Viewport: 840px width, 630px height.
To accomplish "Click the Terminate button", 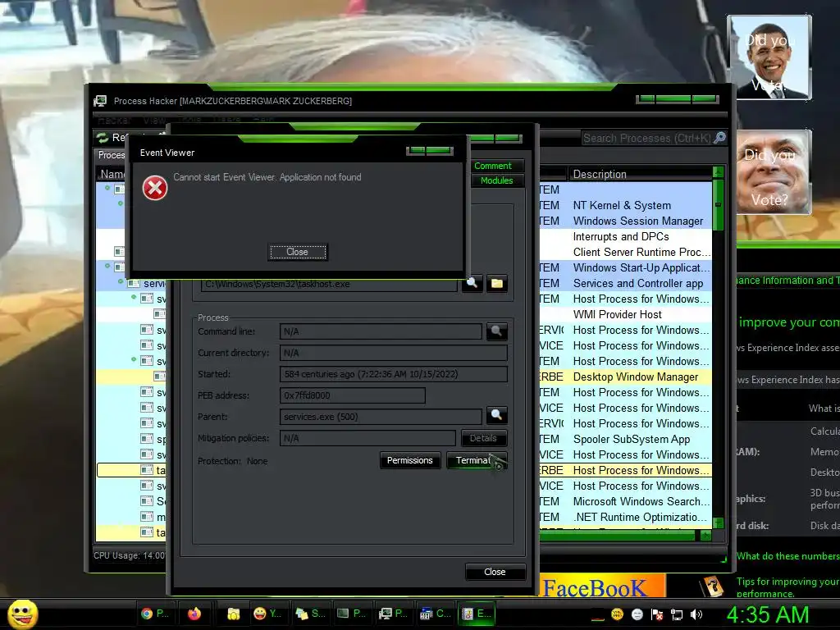I will point(477,460).
